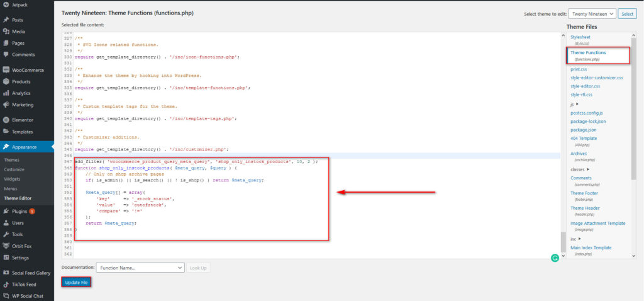Click the Analytics bar chart icon
The height and width of the screenshot is (301, 644).
coord(6,93)
